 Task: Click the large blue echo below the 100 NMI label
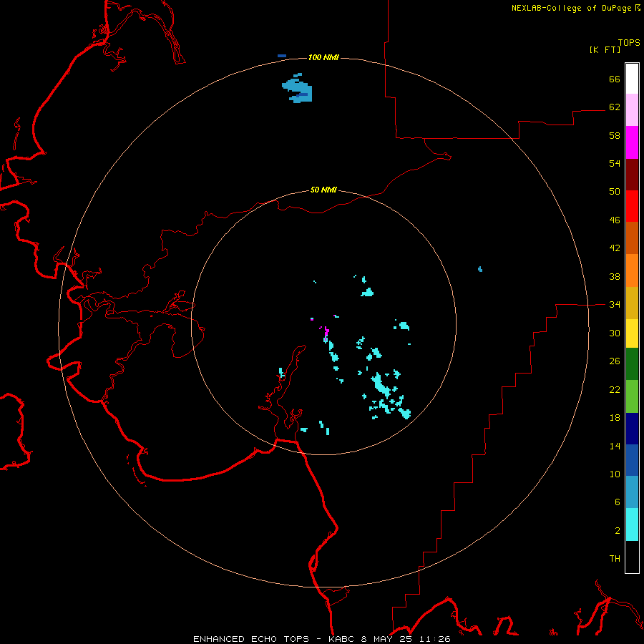point(298,89)
